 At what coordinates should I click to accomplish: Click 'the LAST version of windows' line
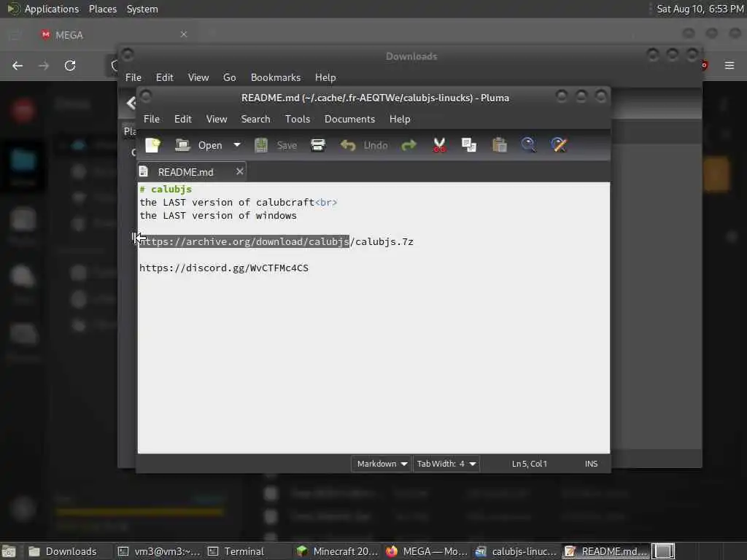217,215
